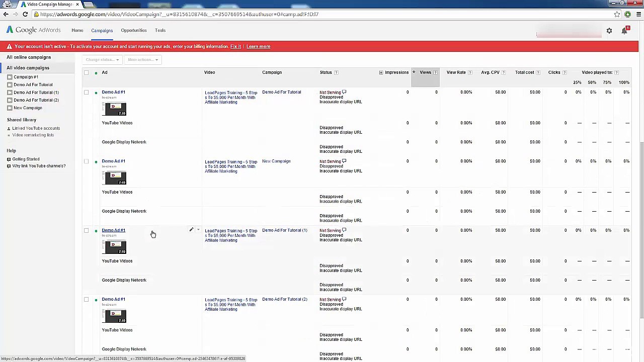
Task: Click the green browser extension icon
Action: click(x=627, y=14)
